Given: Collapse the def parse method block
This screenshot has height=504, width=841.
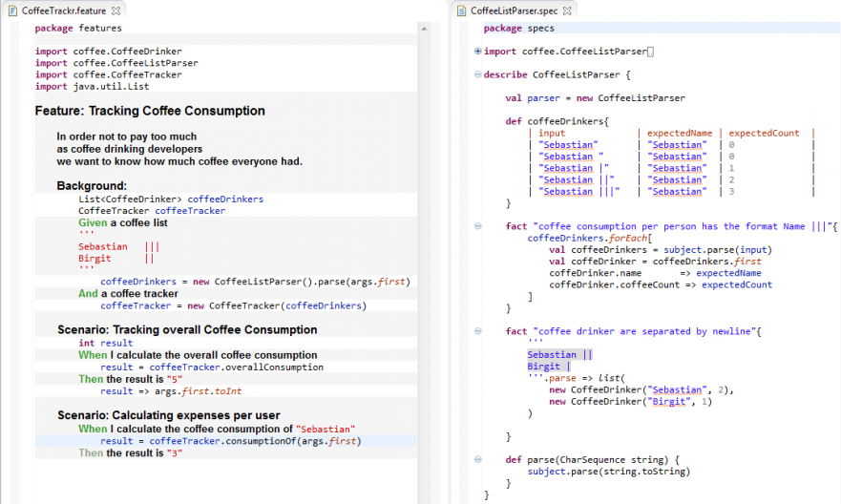Looking at the screenshot, I should (x=477, y=459).
